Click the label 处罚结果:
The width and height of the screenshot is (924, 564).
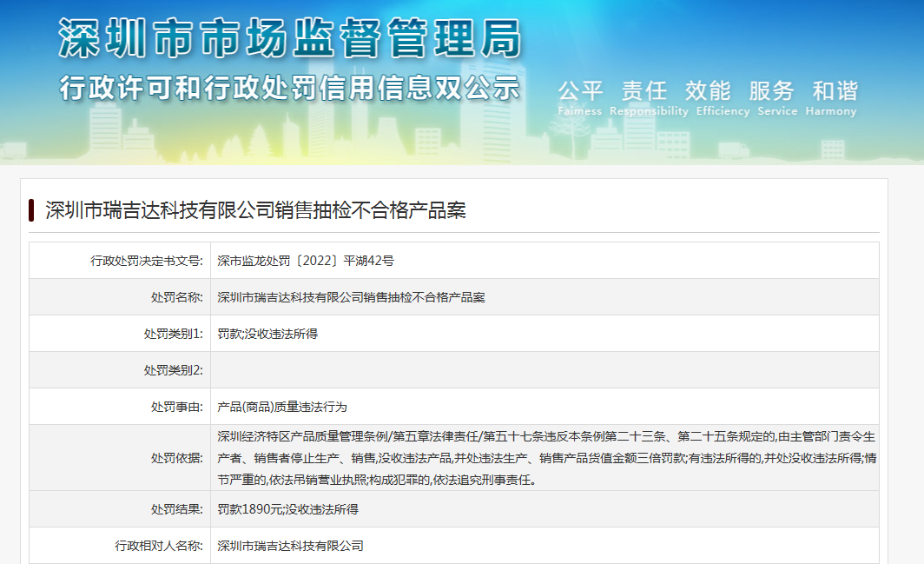177,509
